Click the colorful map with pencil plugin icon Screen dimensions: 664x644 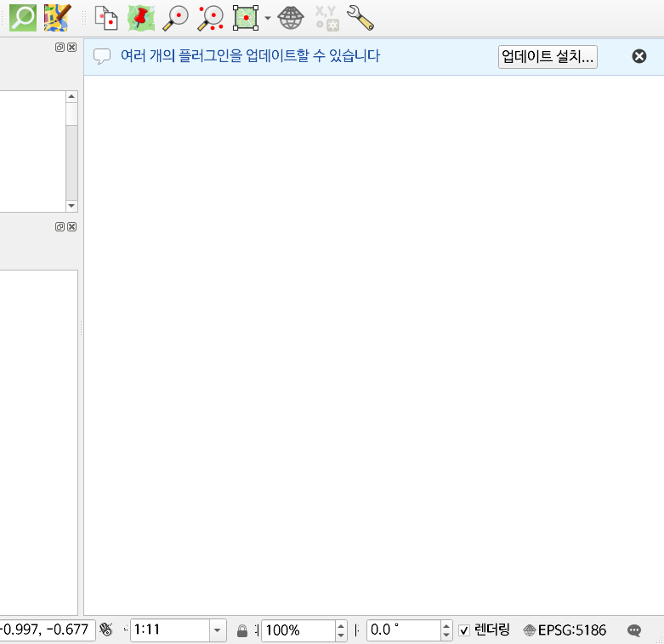pyautogui.click(x=57, y=18)
